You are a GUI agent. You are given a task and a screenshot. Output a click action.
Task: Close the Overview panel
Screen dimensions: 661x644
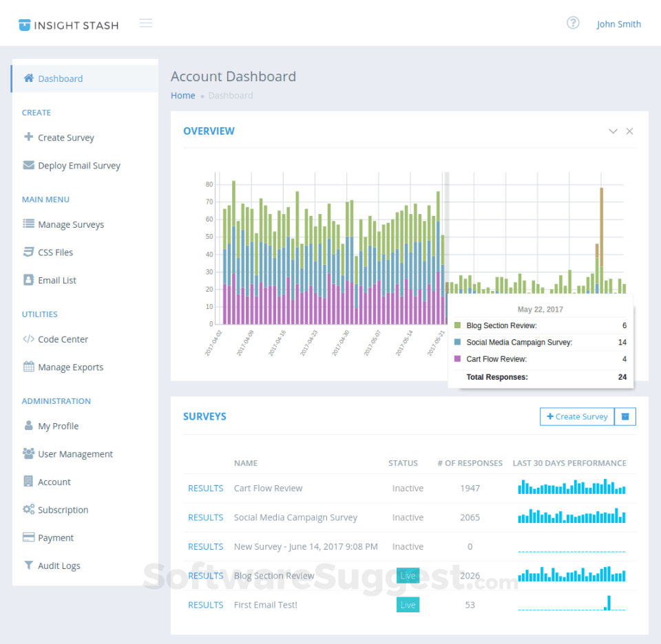pos(629,131)
